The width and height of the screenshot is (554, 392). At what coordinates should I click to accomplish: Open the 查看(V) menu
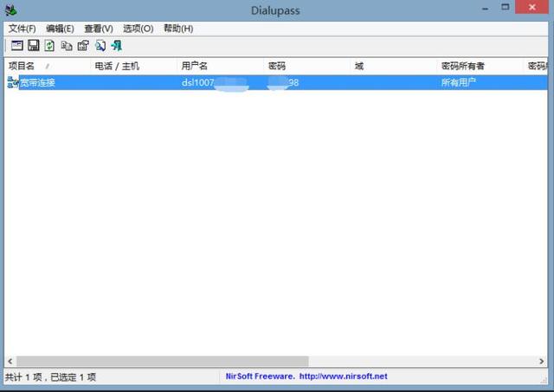[x=98, y=29]
